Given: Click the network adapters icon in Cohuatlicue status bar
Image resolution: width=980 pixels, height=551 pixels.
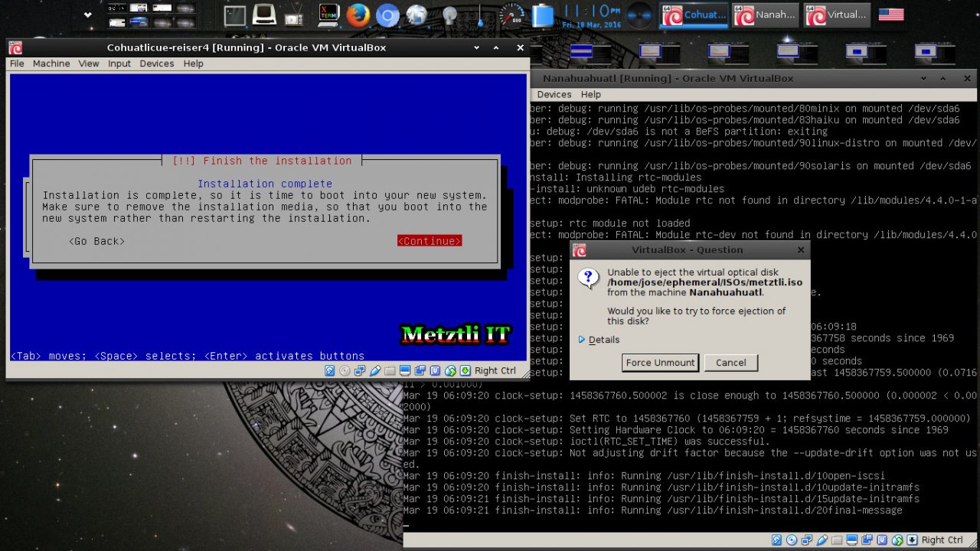Looking at the screenshot, I should point(360,370).
